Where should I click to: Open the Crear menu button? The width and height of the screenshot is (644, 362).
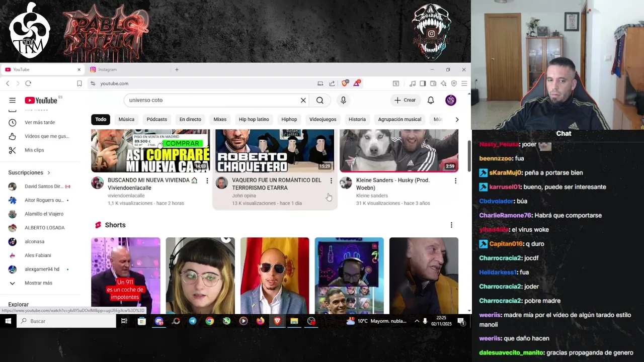point(405,100)
